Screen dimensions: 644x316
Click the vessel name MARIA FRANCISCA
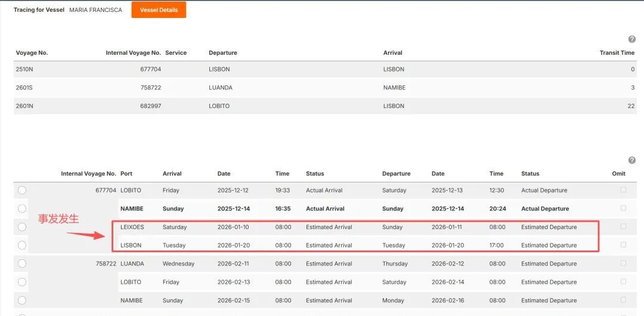(x=95, y=10)
